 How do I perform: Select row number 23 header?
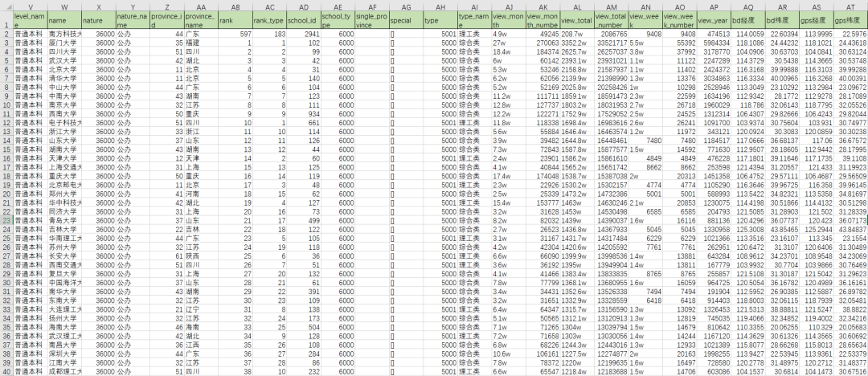6,220
